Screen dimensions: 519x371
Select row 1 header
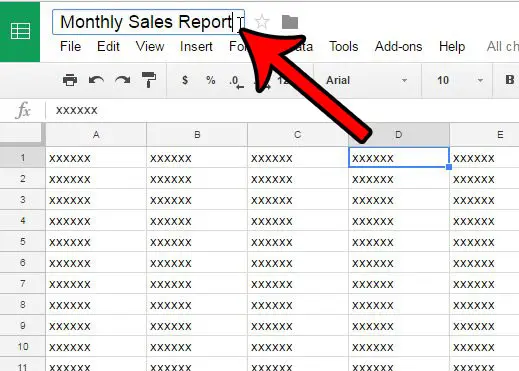22,157
